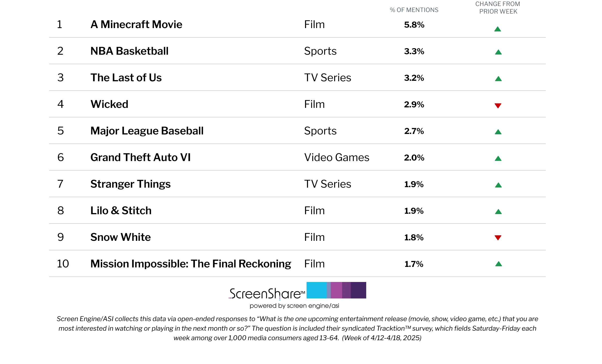Click the 1.7% value for Mission Impossible
This screenshot has width=602, height=364.
414,264
